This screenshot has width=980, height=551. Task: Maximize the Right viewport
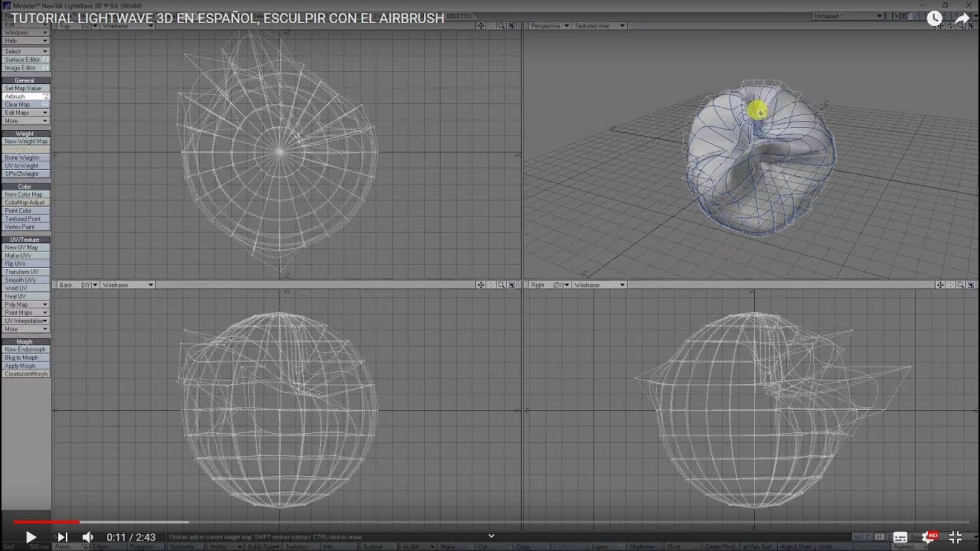[x=972, y=285]
